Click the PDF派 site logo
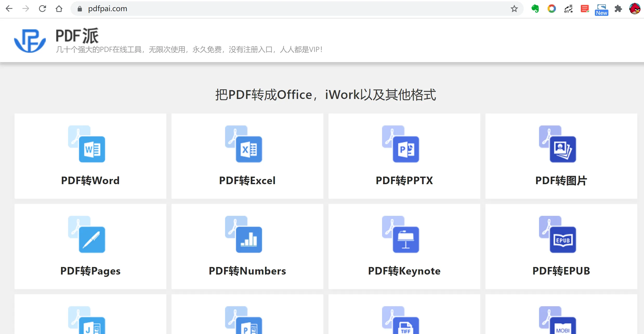Viewport: 644px width, 334px height. (x=30, y=41)
